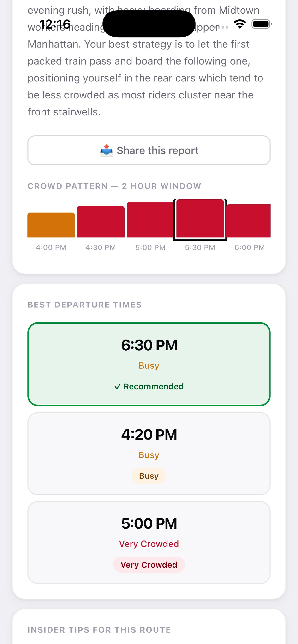The image size is (298, 644).
Task: Click the Share this report button
Action: point(149,150)
